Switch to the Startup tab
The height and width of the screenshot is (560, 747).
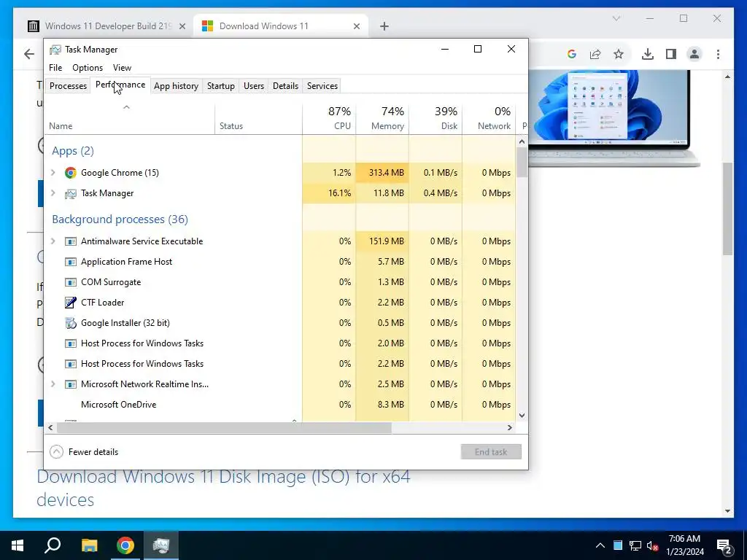[x=220, y=86]
